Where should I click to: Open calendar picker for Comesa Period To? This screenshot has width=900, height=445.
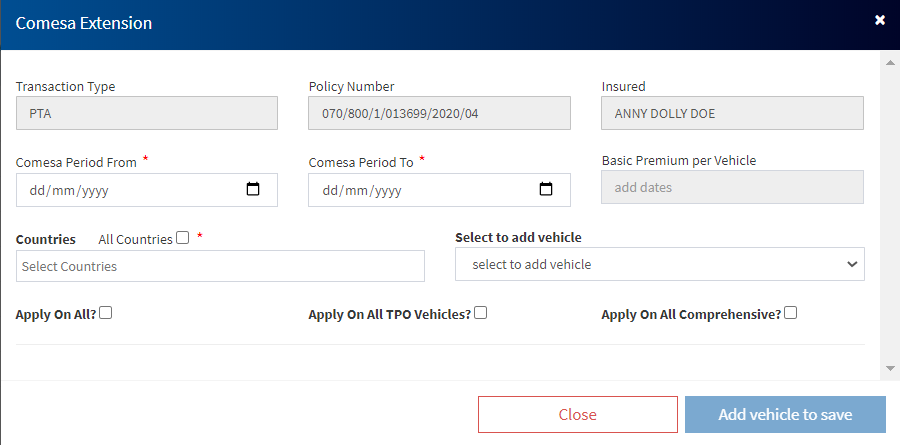[x=546, y=189]
